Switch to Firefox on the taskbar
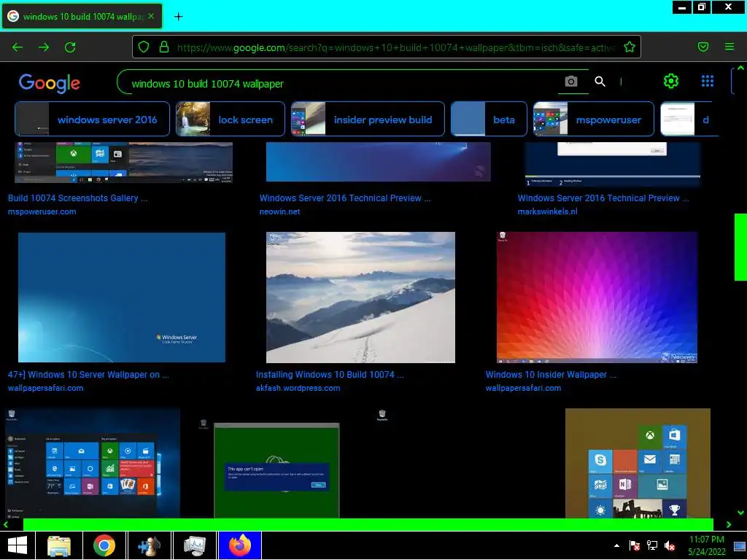Image resolution: width=747 pixels, height=560 pixels. pos(240,545)
